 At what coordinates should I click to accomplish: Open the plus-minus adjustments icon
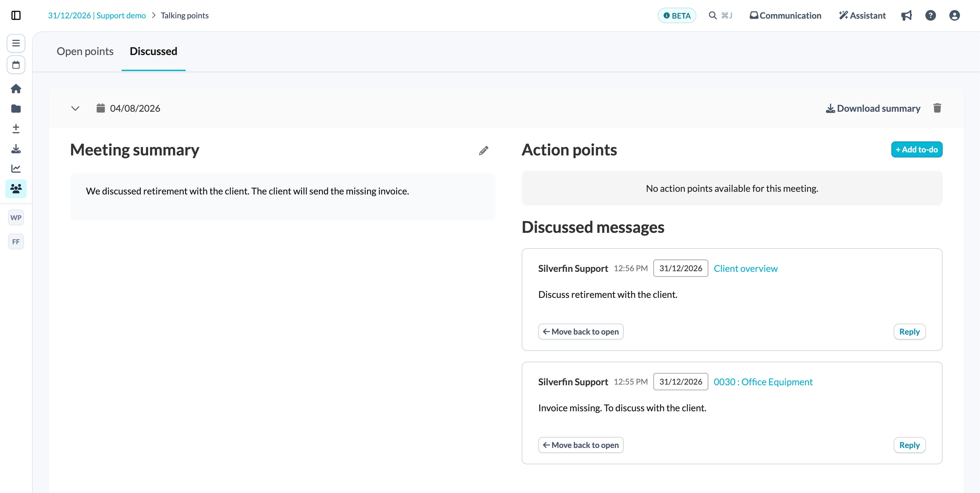pyautogui.click(x=16, y=129)
